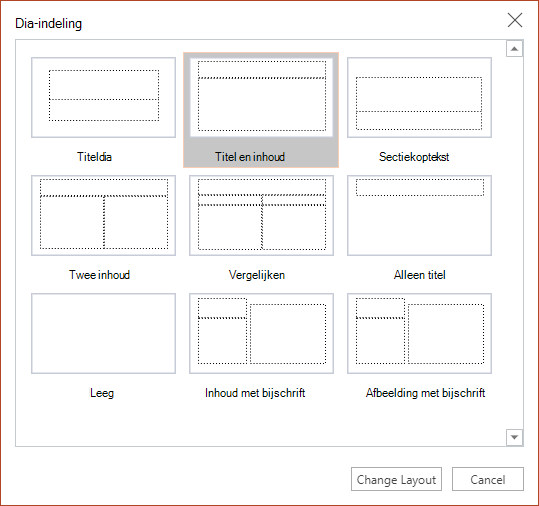
Task: Pick the Sectiekoptekst layout thumbnail
Action: [x=419, y=98]
